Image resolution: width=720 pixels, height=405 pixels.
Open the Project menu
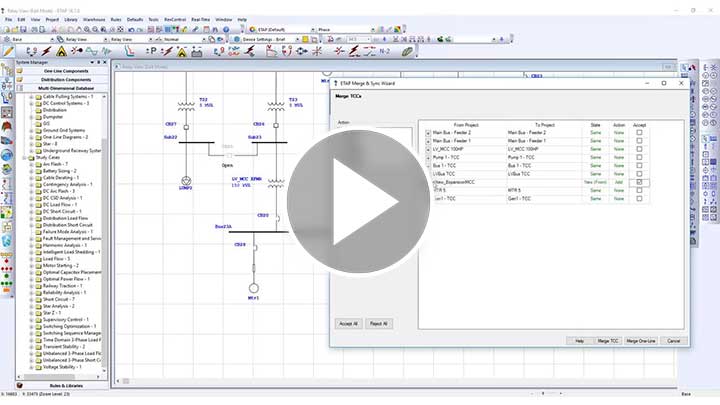click(x=52, y=20)
